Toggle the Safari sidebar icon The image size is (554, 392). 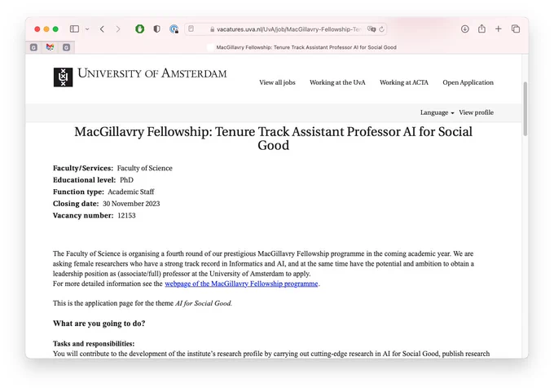tap(74, 29)
